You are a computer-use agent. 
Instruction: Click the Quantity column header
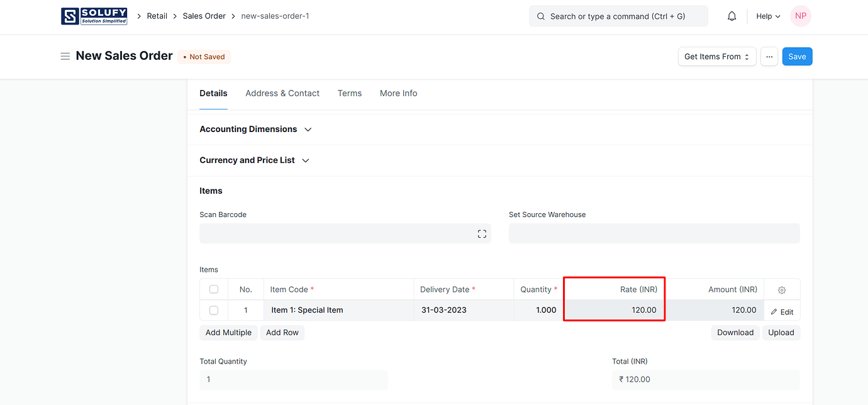539,290
